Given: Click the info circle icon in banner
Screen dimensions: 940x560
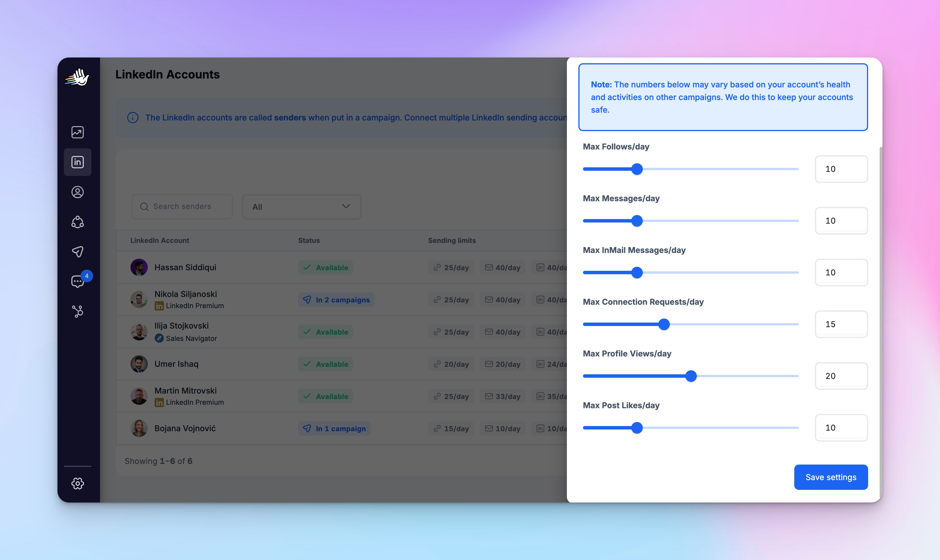Looking at the screenshot, I should tap(133, 118).
